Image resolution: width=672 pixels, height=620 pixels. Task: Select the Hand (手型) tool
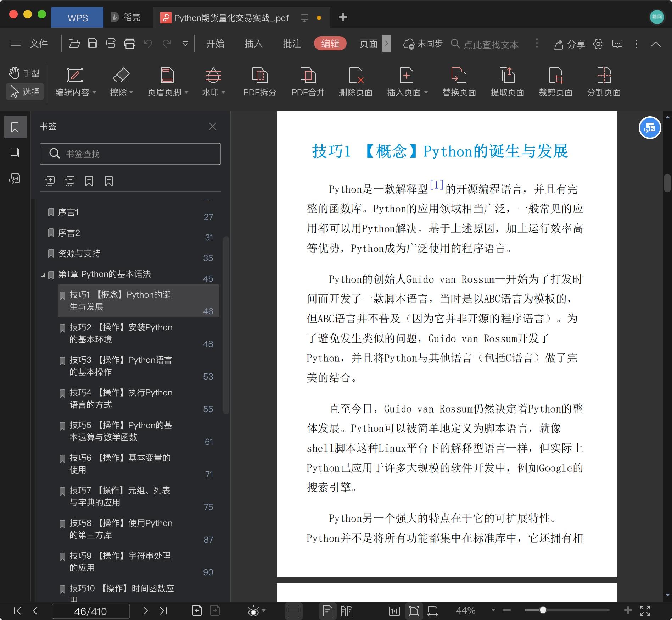(x=24, y=73)
